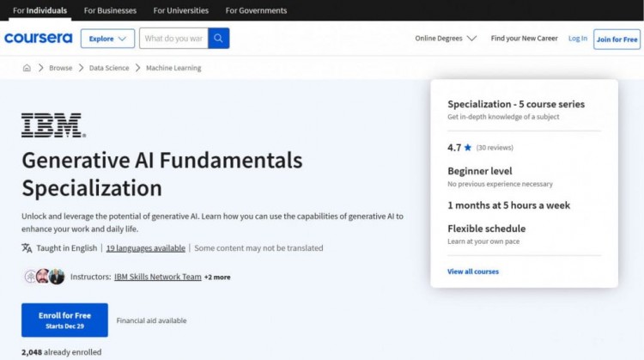The image size is (644, 360).
Task: Click the translation language icon
Action: click(27, 248)
